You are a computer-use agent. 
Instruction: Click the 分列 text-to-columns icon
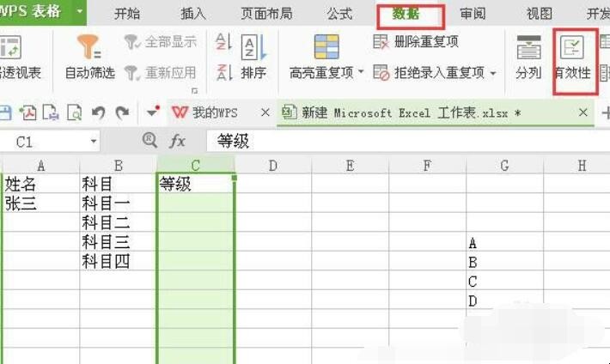pos(528,46)
